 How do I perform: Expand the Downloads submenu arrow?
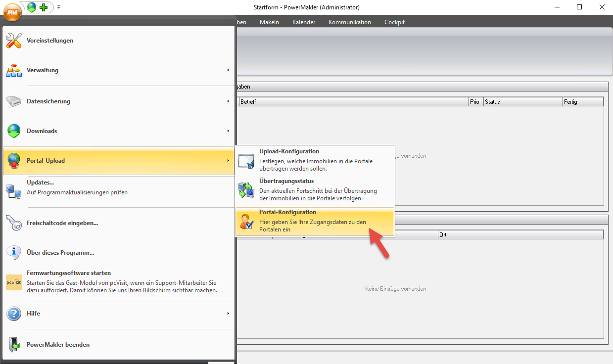228,131
